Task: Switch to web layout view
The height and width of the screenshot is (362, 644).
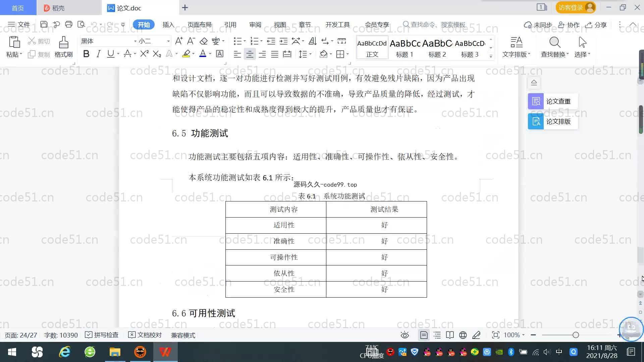Action: [x=463, y=335]
